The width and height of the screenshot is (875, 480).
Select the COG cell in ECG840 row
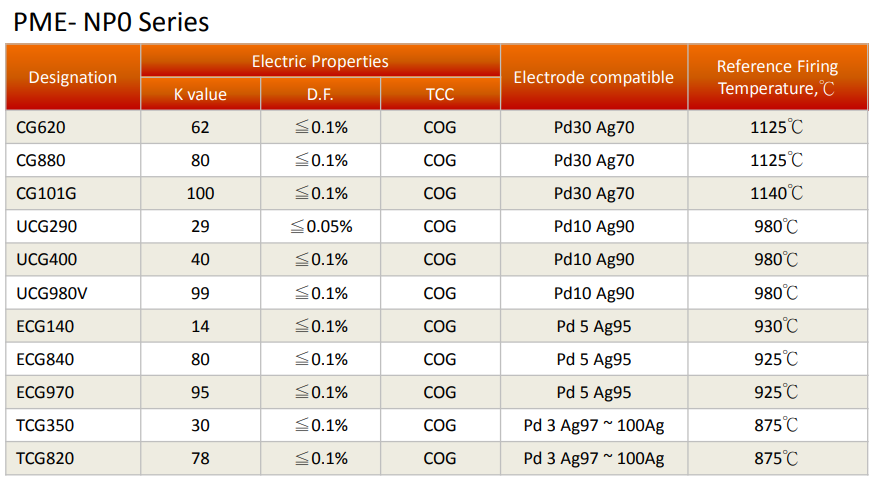pos(440,359)
